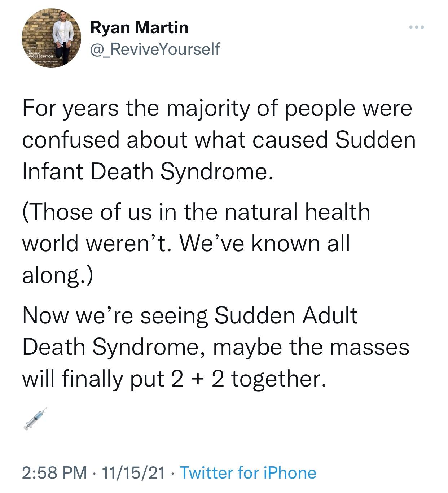Click the word 'confused' in the tweet
Screen dimensions: 448x493
pos(70,140)
